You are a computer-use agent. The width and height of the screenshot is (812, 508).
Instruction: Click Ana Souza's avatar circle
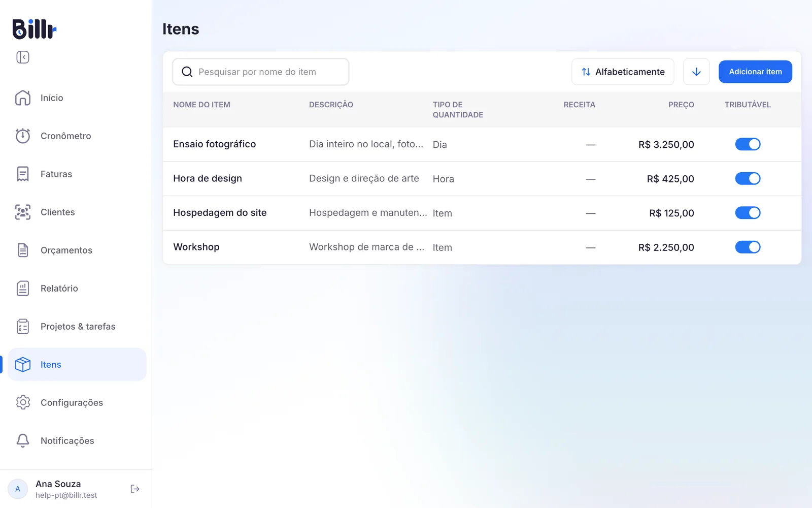click(18, 489)
